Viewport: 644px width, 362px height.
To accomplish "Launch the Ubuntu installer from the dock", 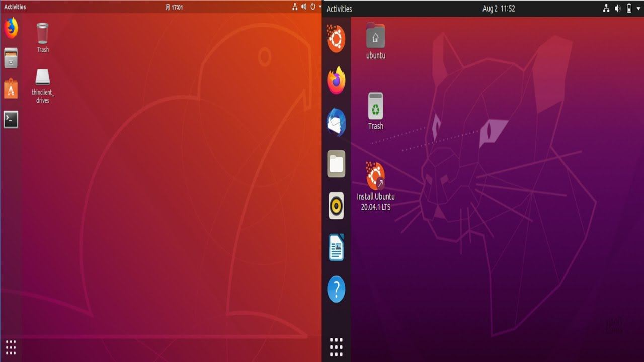I will (x=336, y=39).
